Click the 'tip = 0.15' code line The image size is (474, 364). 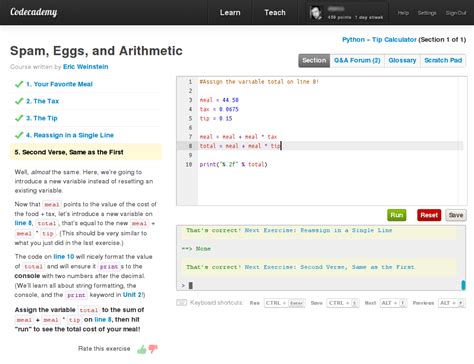coord(216,119)
